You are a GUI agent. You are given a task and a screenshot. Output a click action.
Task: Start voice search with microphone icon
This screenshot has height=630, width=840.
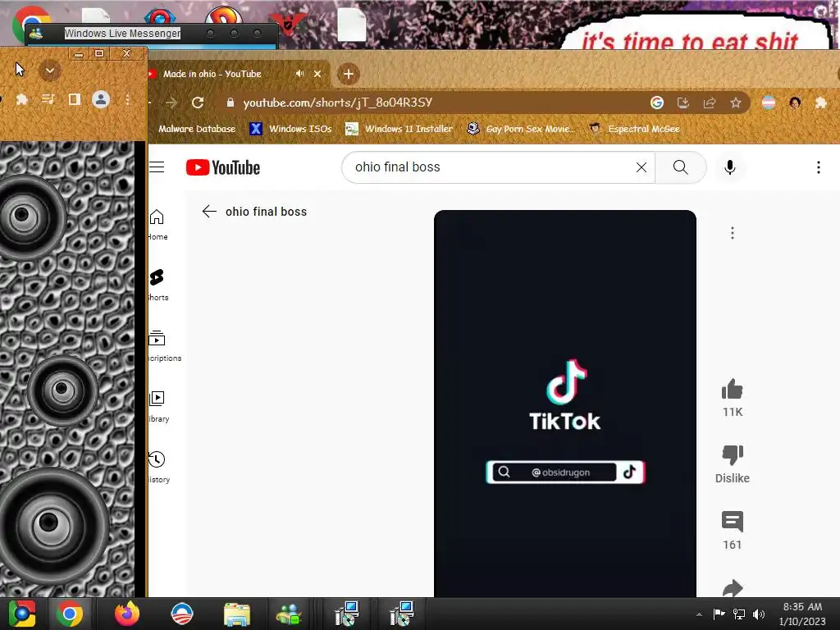(x=729, y=167)
